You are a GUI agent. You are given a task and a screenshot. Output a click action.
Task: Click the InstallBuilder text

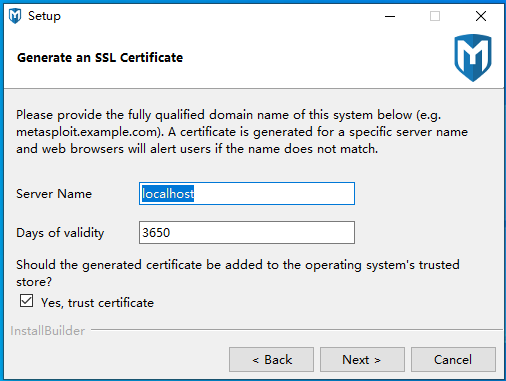48,331
